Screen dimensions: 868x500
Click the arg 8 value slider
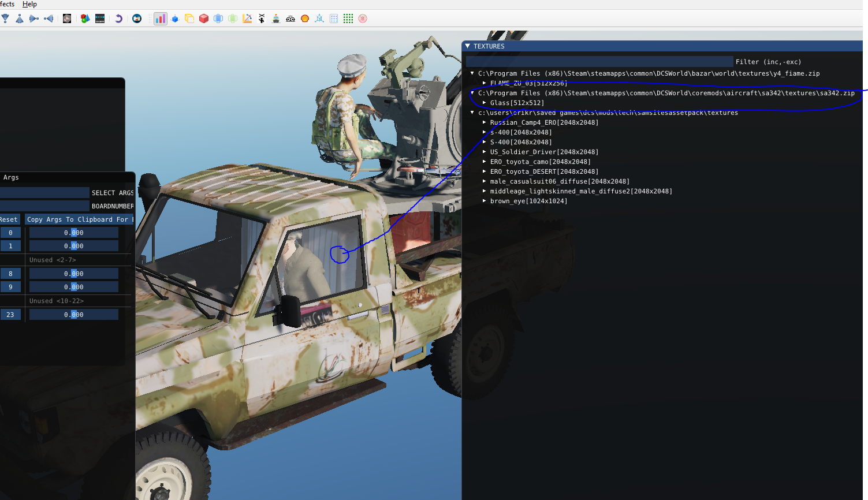click(74, 274)
